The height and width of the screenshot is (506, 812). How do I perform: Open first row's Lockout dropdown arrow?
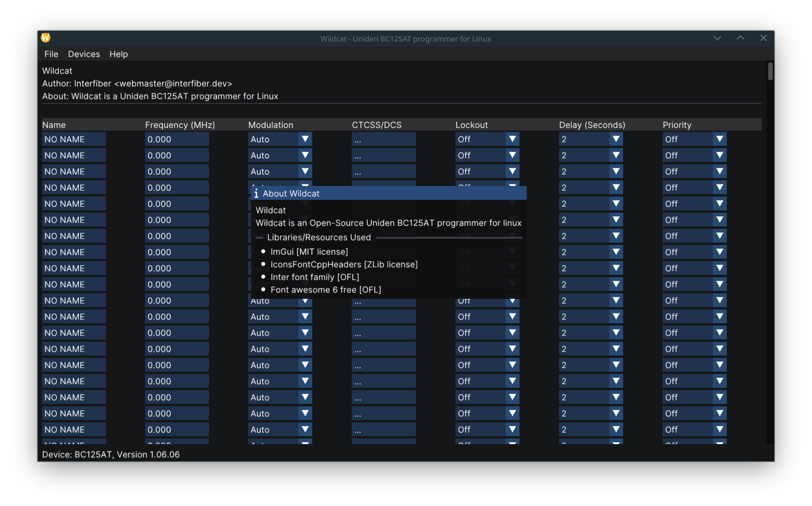tap(512, 139)
